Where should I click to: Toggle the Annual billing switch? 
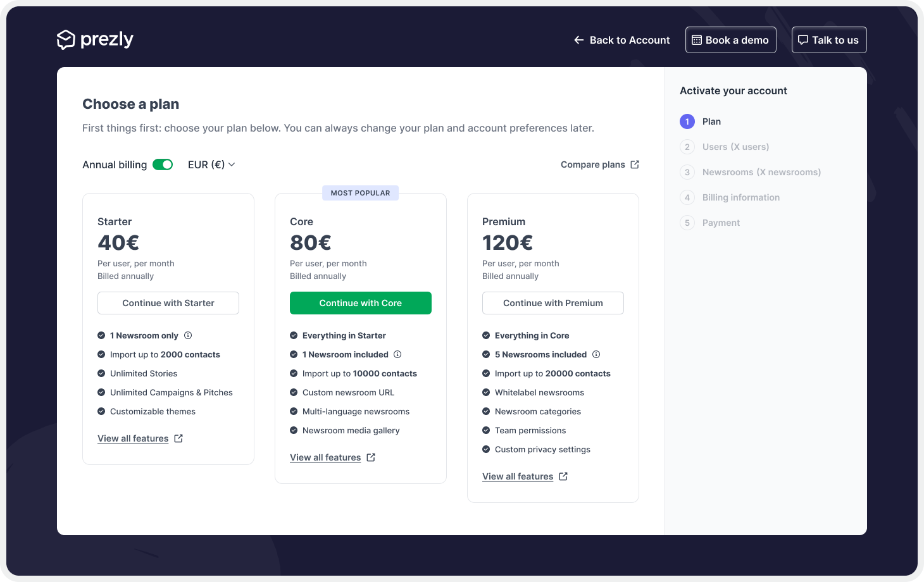pyautogui.click(x=163, y=164)
